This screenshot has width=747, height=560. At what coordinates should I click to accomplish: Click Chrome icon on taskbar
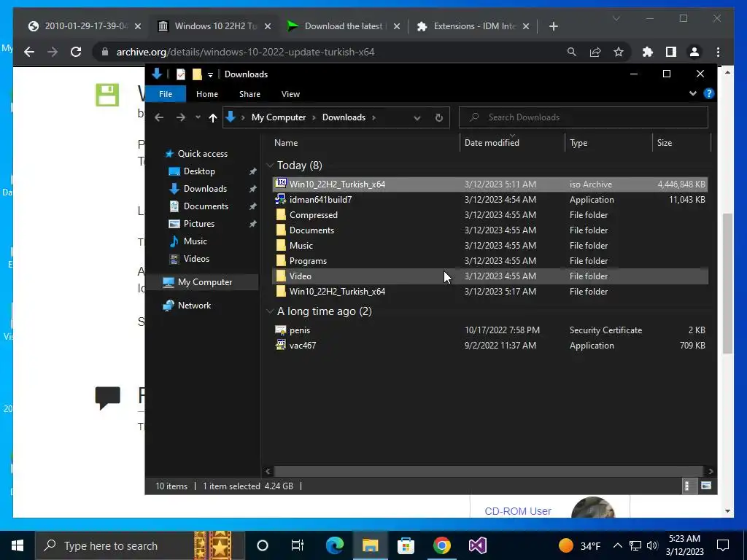coord(441,545)
